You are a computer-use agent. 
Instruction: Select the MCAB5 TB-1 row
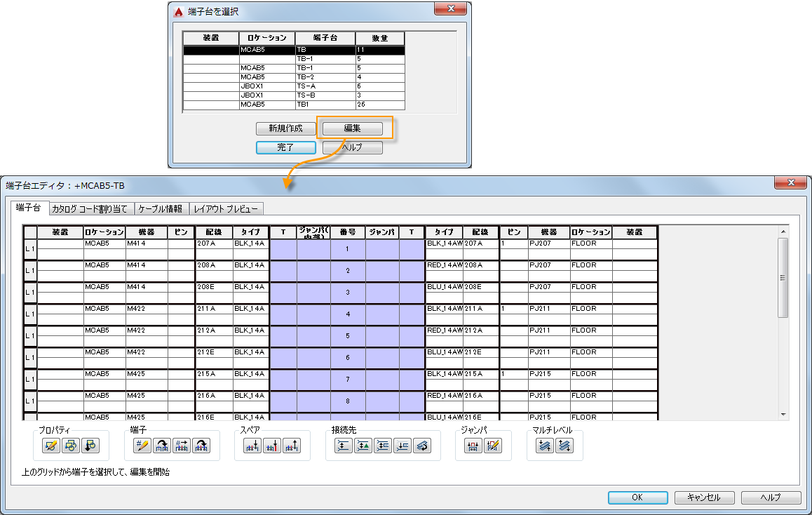click(x=294, y=68)
